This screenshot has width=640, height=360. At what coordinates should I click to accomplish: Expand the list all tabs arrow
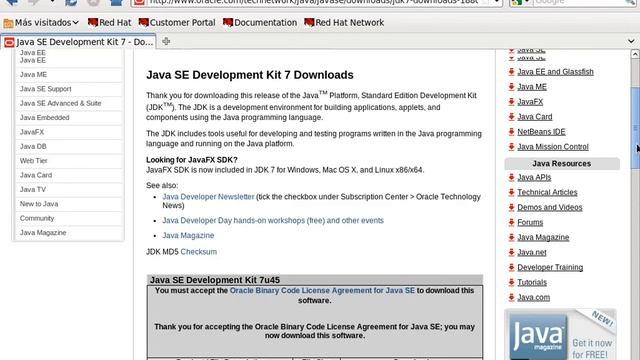click(x=631, y=41)
